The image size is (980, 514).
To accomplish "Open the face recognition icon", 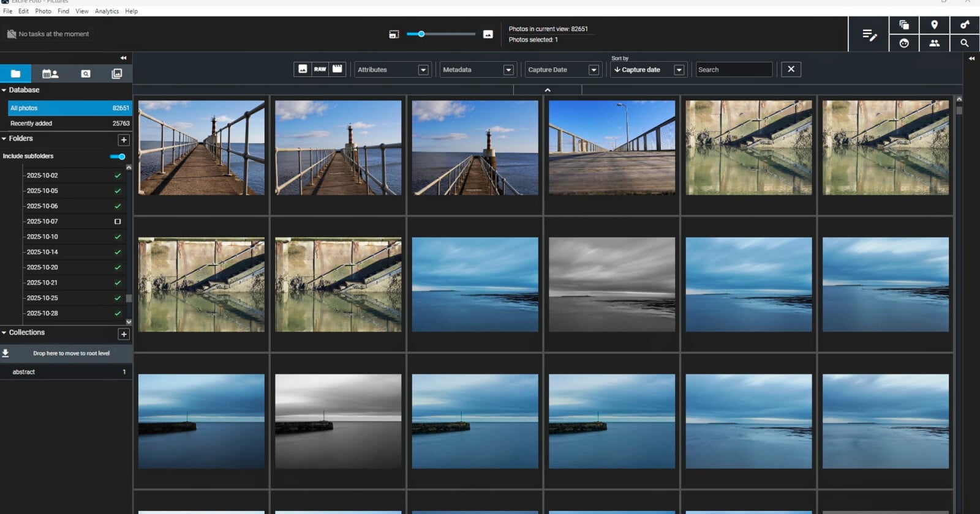I will pyautogui.click(x=903, y=43).
